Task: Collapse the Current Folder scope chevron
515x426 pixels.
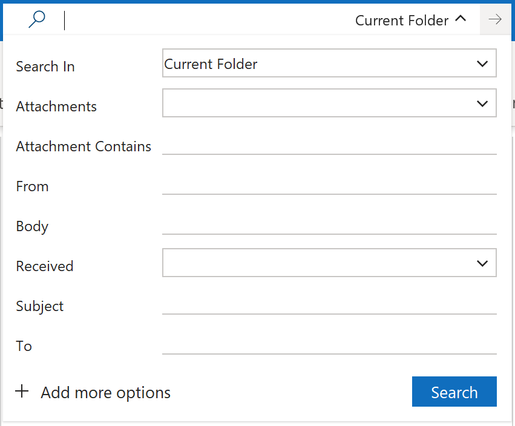Action: coord(461,19)
